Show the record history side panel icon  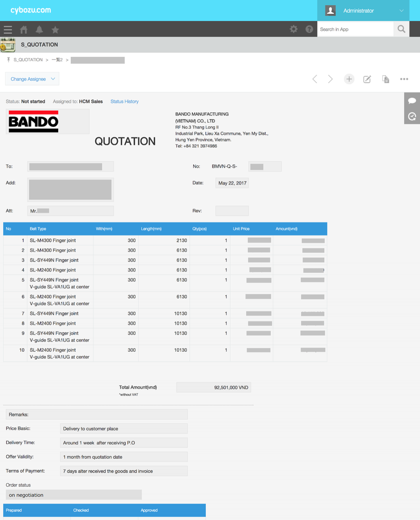point(412,116)
